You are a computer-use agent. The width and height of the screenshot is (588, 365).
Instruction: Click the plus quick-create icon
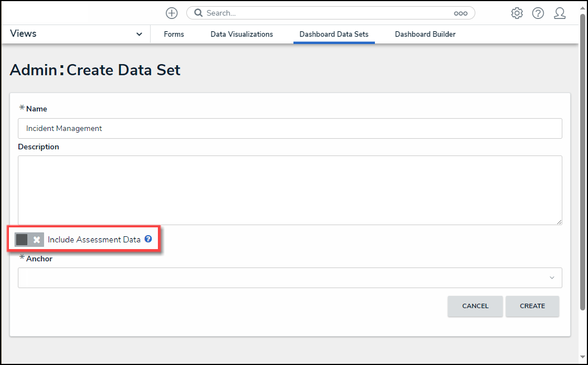(x=172, y=13)
